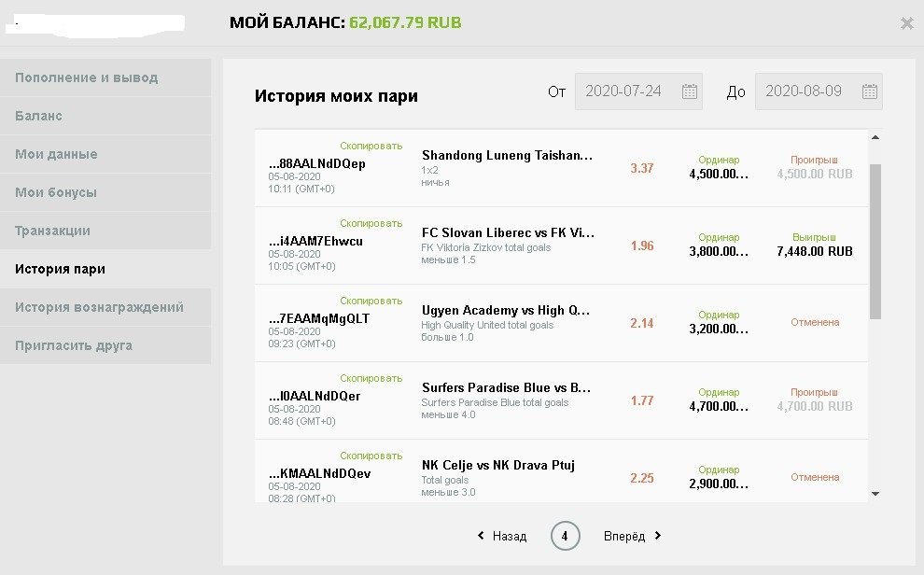
Task: Select page number 4 circle
Action: tap(565, 536)
